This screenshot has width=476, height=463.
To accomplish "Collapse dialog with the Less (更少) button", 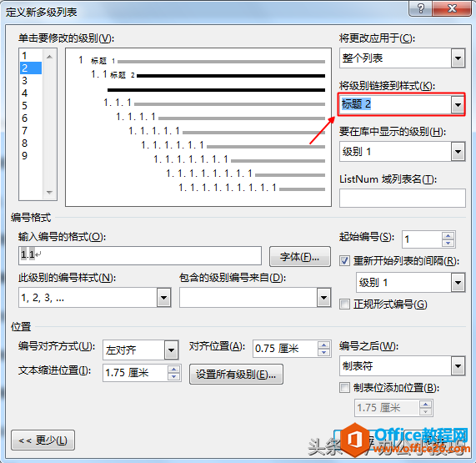I will tap(43, 440).
